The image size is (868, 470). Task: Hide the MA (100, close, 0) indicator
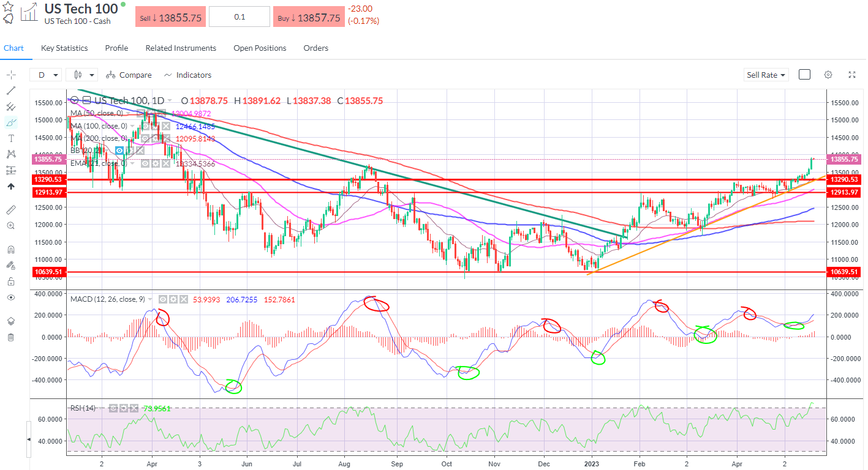[x=145, y=126]
